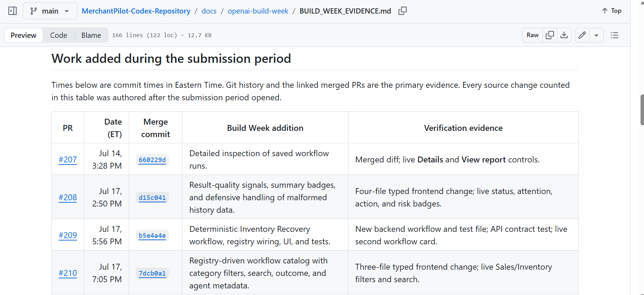Open merge commit d15c041
Screen dimensions: 644x295
(152, 197)
